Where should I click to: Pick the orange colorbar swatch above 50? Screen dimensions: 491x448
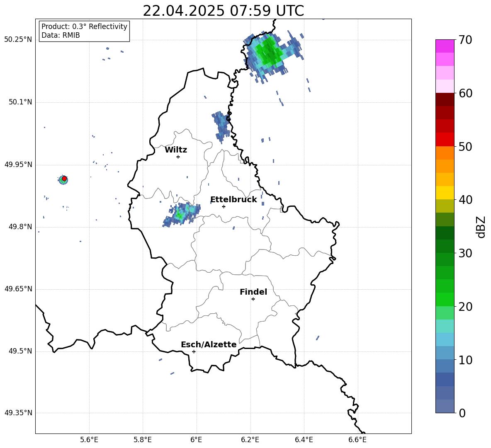(x=445, y=153)
